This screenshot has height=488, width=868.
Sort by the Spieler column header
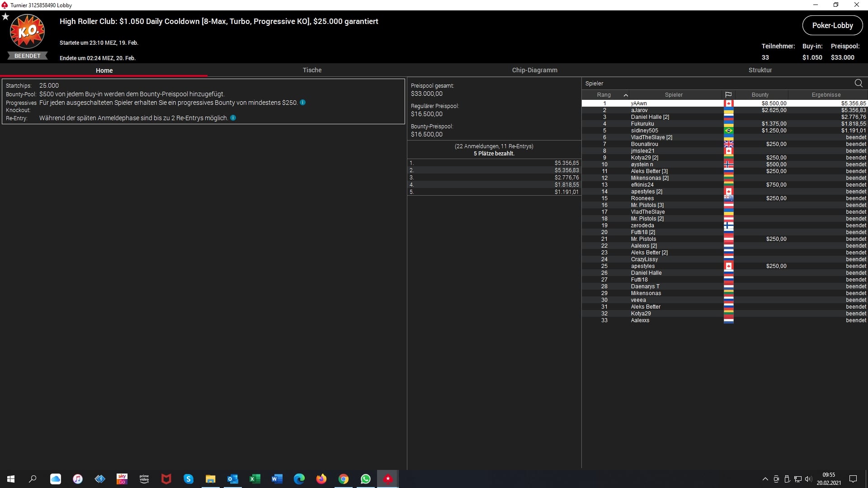[x=674, y=95]
